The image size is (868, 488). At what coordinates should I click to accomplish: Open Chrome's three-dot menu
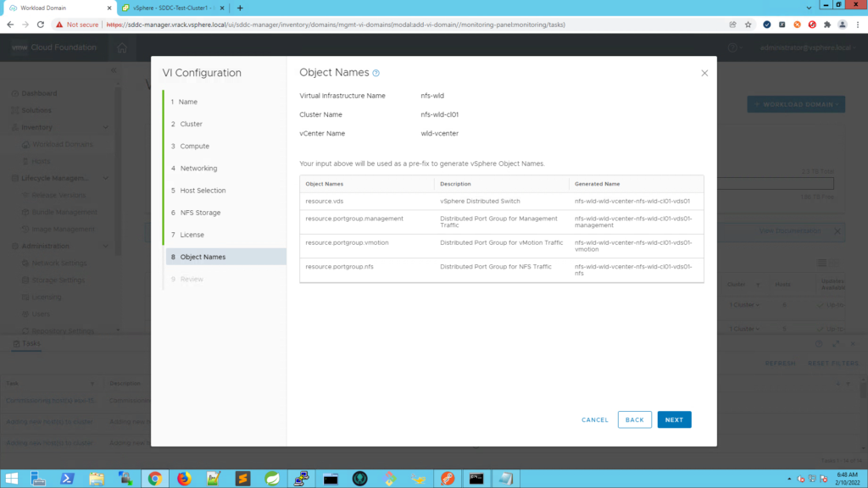(x=858, y=25)
